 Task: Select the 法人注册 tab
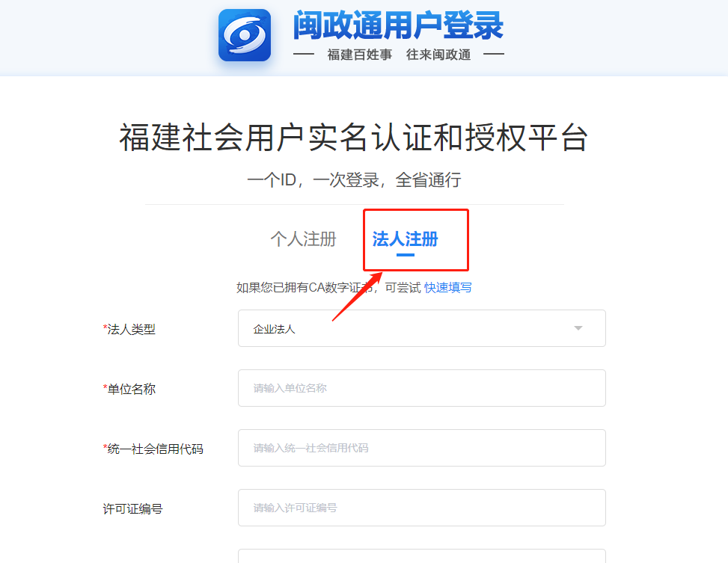pos(405,239)
